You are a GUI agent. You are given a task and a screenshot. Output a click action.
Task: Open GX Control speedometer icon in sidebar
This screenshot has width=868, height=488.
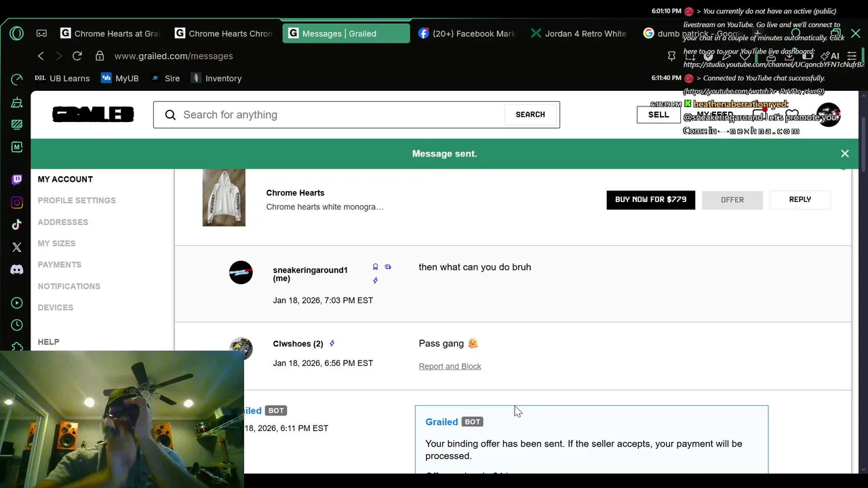[17, 79]
